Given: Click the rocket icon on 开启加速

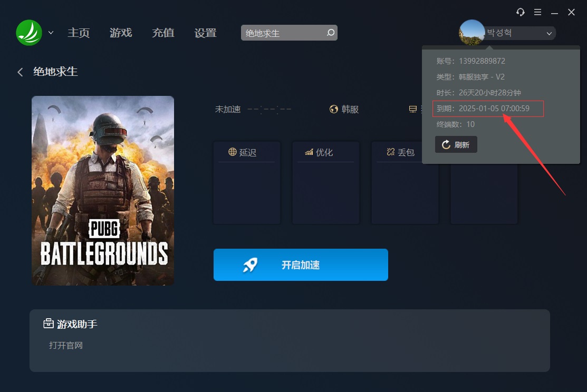Looking at the screenshot, I should (x=250, y=265).
